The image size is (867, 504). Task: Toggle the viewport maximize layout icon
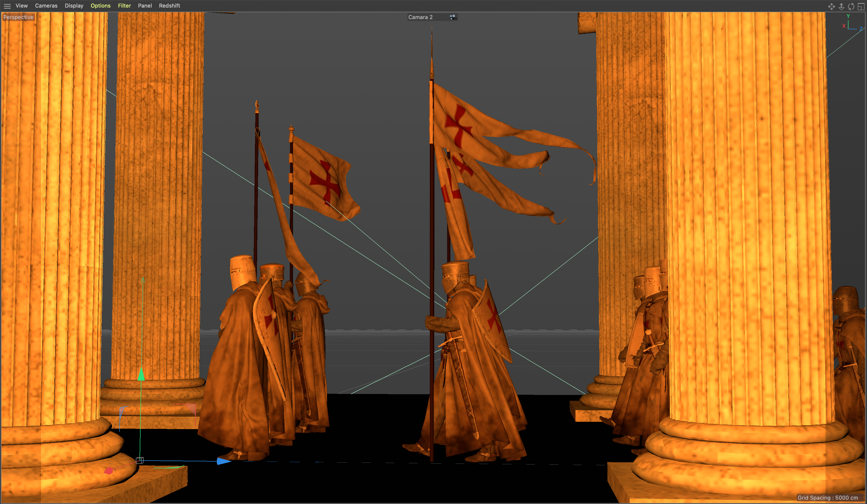[861, 7]
